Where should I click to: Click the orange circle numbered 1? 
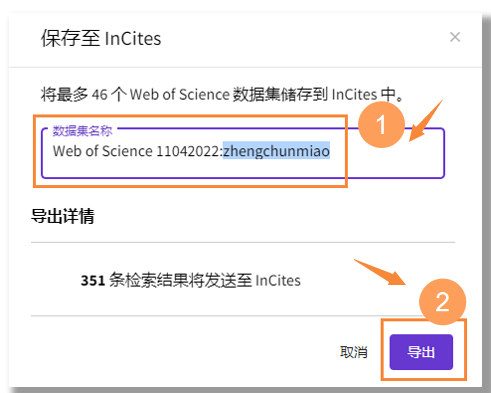click(381, 125)
